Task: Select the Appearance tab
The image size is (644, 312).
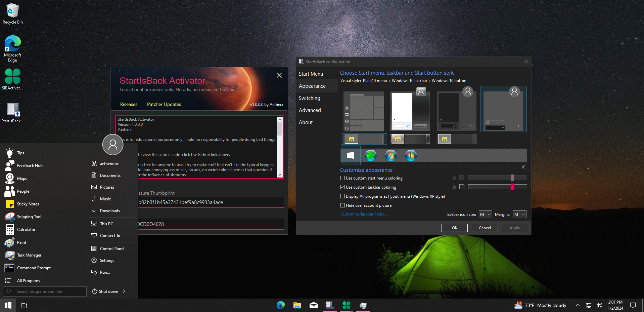Action: coord(312,86)
